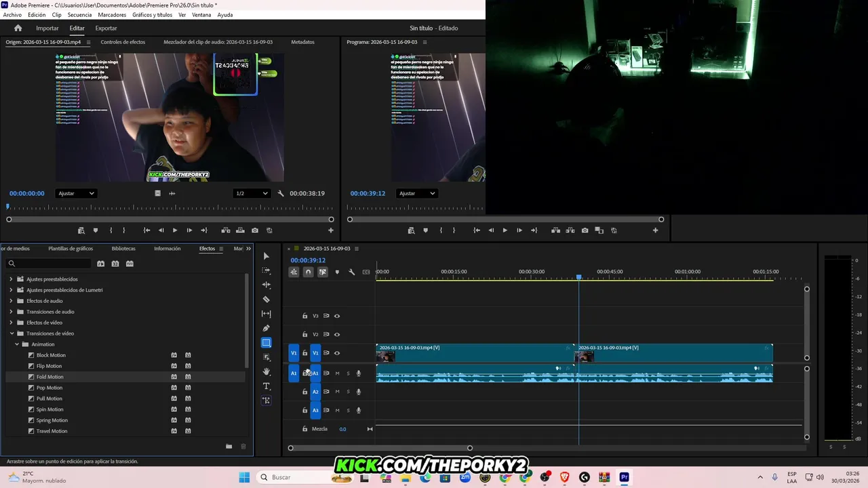Open Program monitor Ajustar zoom dropdown
This screenshot has height=488, width=868.
pyautogui.click(x=416, y=193)
